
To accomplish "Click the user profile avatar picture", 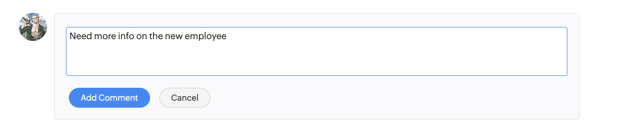I will point(33,27).
